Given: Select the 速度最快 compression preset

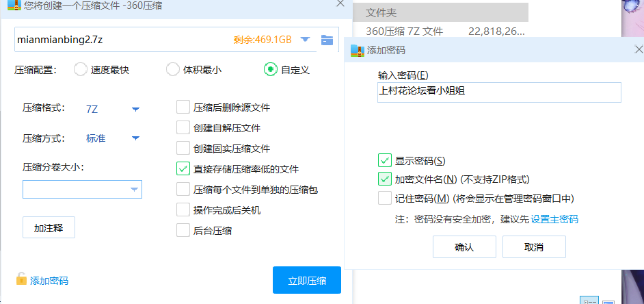Looking at the screenshot, I should pos(81,70).
